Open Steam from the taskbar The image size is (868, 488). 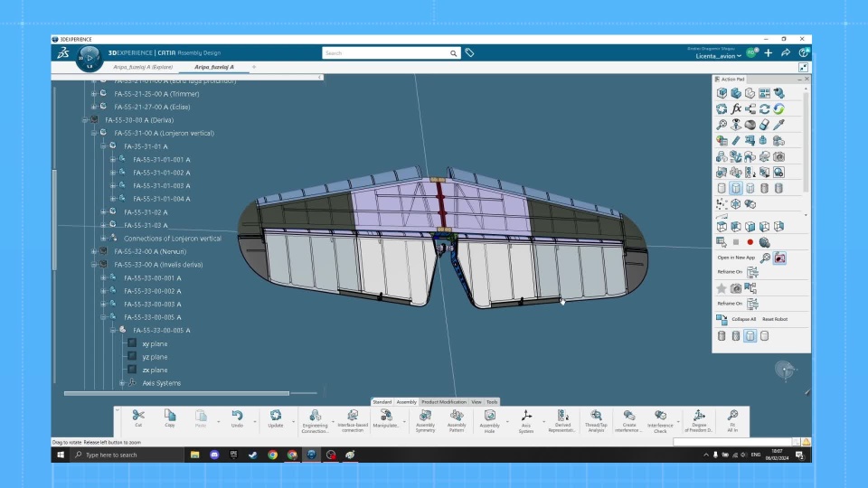[x=253, y=455]
